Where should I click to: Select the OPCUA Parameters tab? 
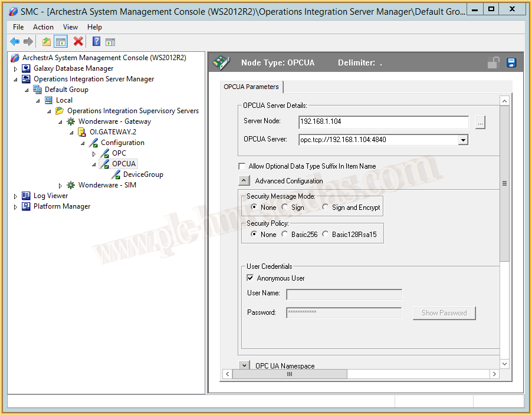[251, 87]
